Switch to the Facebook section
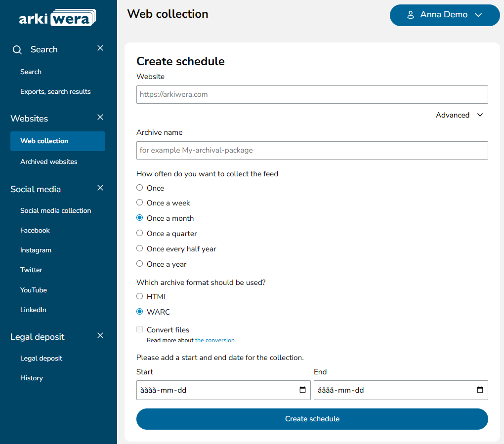 35,230
